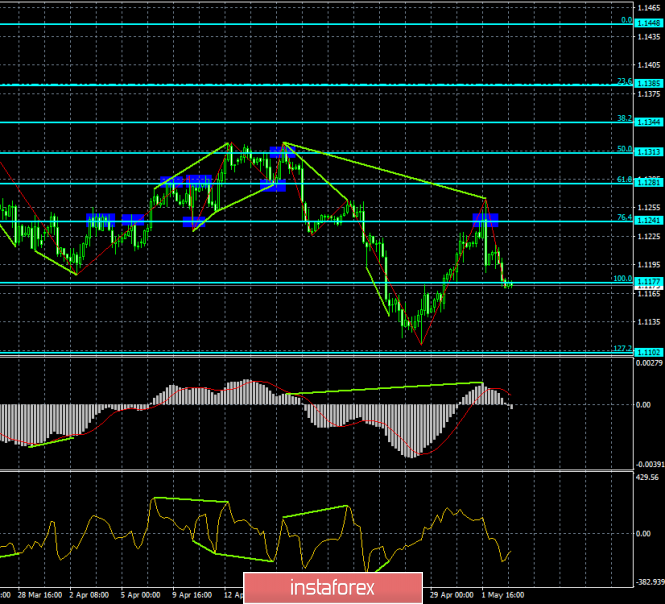The width and height of the screenshot is (665, 604).
Task: Select the 76.4 Fibonacci level label
Action: 625,217
